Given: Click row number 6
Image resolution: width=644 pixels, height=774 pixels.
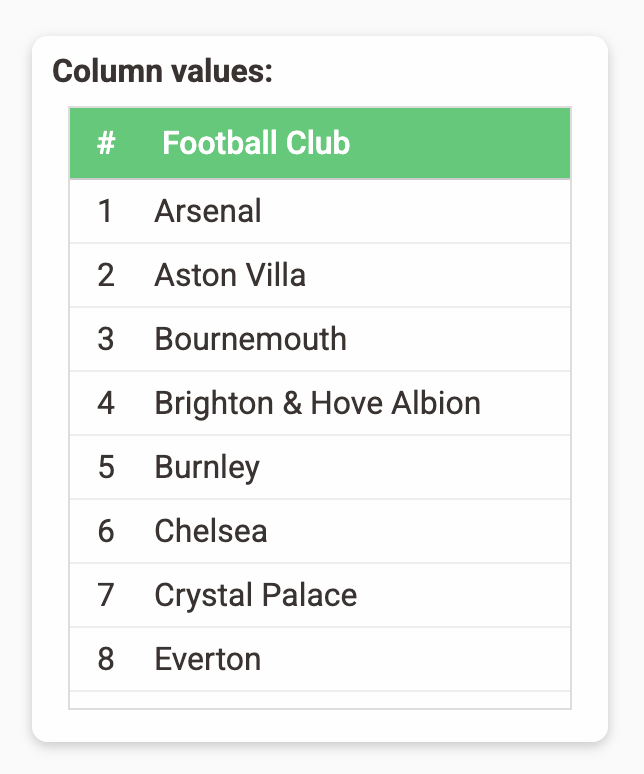Looking at the screenshot, I should (106, 531).
